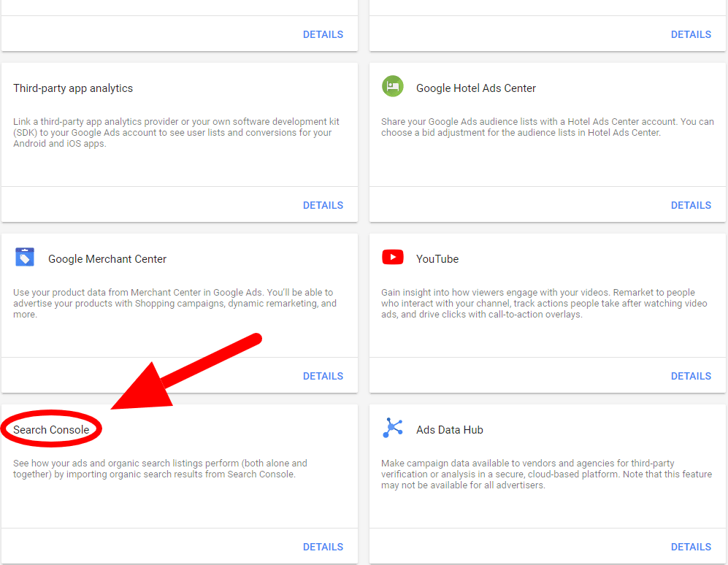The image size is (728, 565).
Task: Open DETAILS for Third-party app analytics
Action: click(323, 205)
